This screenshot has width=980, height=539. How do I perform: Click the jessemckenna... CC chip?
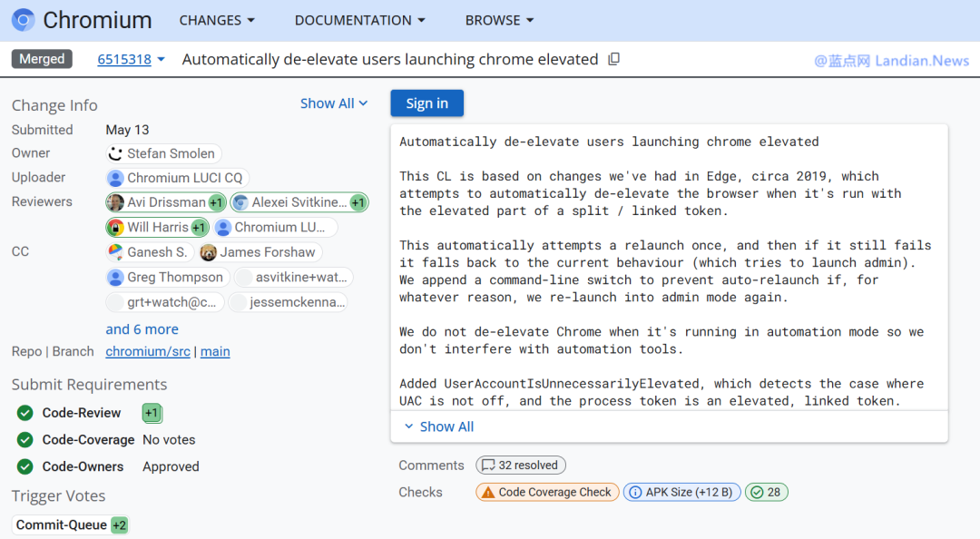point(288,302)
